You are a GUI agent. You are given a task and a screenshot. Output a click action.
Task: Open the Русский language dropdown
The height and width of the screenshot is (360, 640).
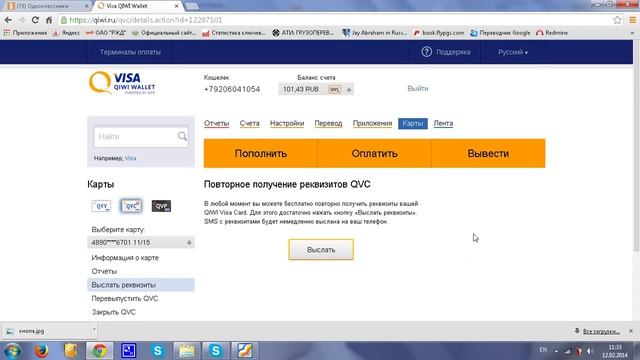513,52
